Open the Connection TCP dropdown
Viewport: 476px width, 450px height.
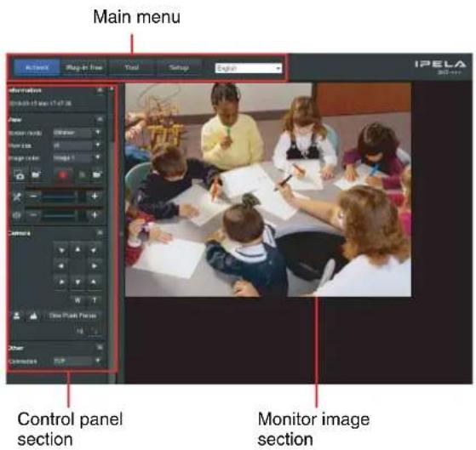click(x=77, y=361)
